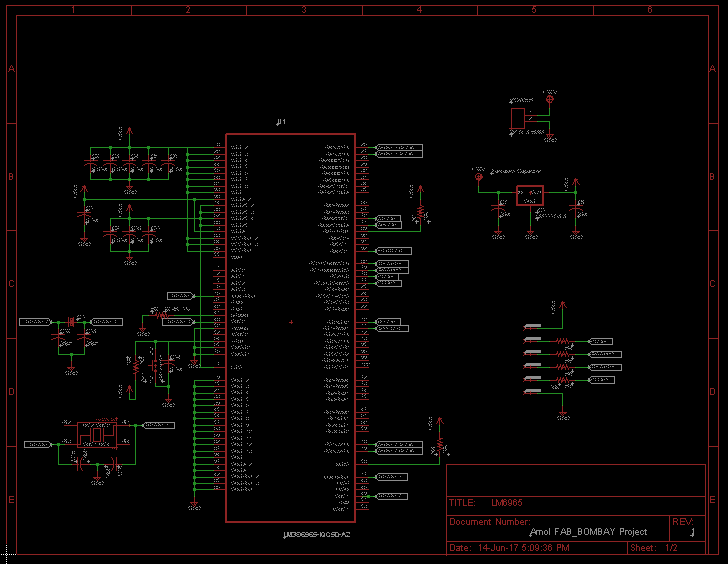Click the row marker C on the left border

point(11,284)
